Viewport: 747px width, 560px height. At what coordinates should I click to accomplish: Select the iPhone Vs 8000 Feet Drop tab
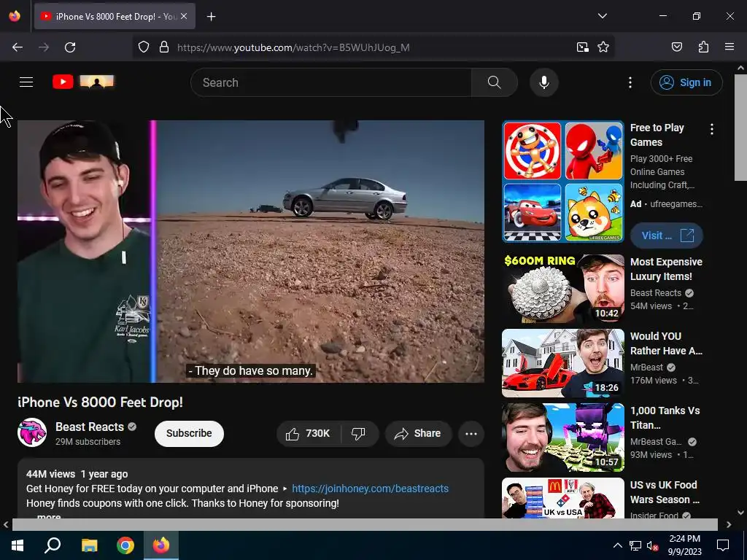[115, 16]
